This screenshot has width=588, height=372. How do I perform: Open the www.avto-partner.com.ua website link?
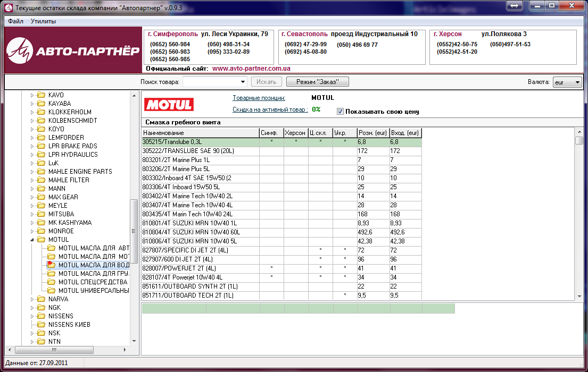[x=251, y=69]
